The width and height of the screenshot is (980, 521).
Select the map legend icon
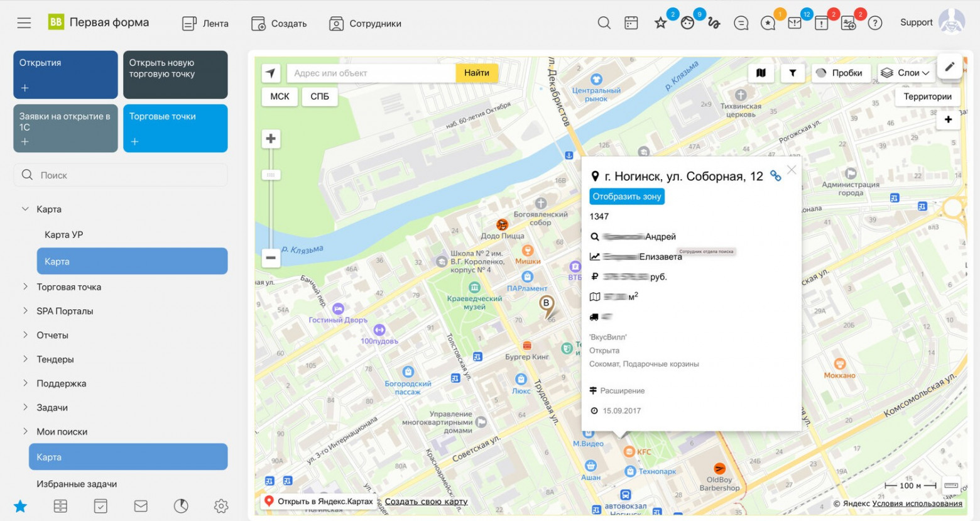[761, 72]
